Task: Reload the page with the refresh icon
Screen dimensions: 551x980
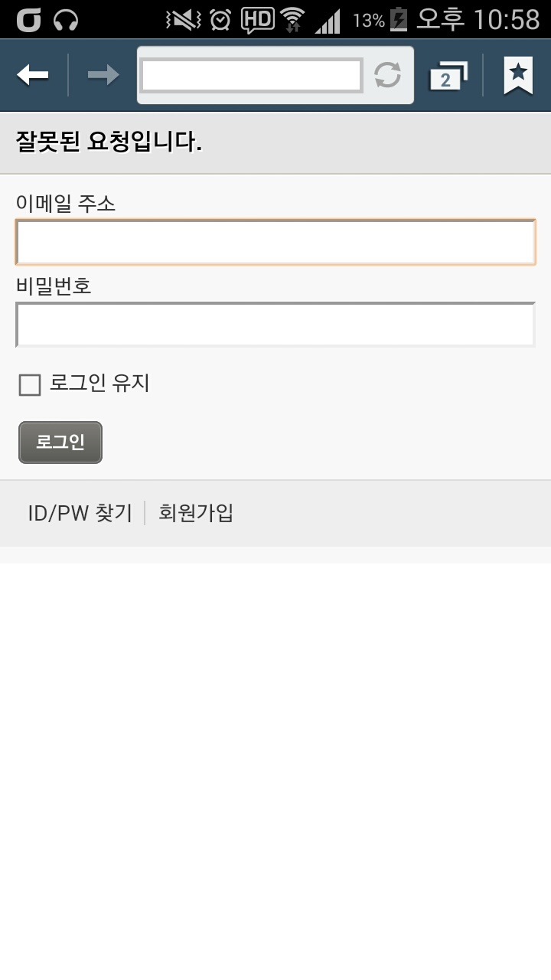Action: [387, 74]
